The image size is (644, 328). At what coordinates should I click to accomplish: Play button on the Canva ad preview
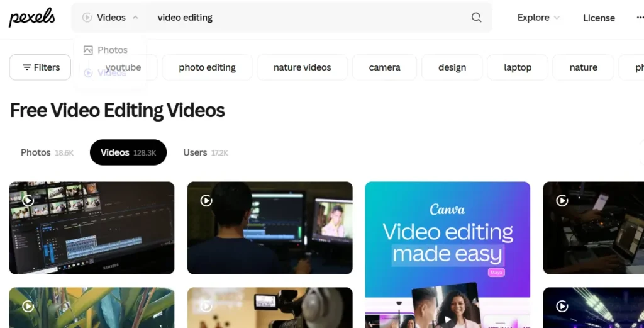coord(447,319)
